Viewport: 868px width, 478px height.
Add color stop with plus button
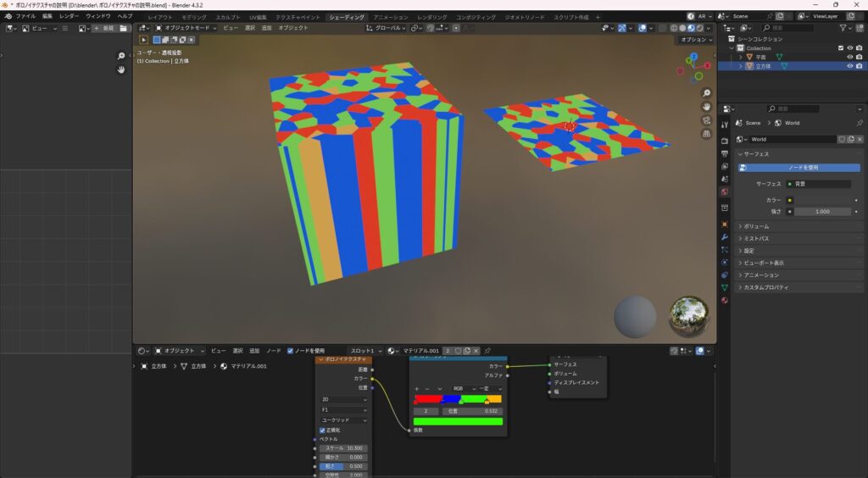(x=417, y=389)
